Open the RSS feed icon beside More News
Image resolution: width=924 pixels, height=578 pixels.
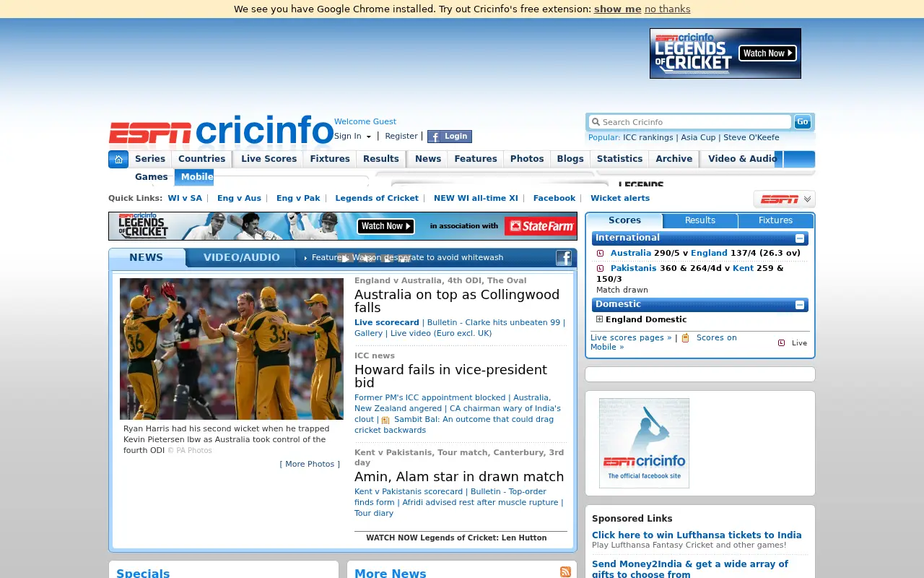pos(565,571)
